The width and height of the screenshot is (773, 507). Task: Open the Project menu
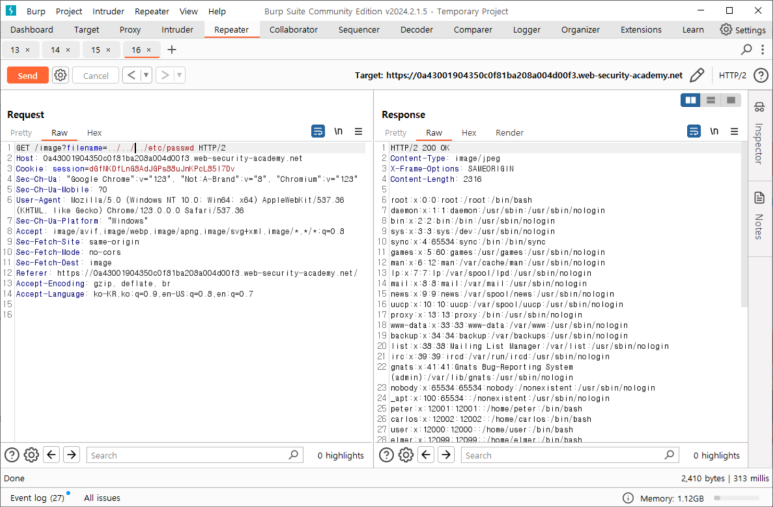pos(69,11)
